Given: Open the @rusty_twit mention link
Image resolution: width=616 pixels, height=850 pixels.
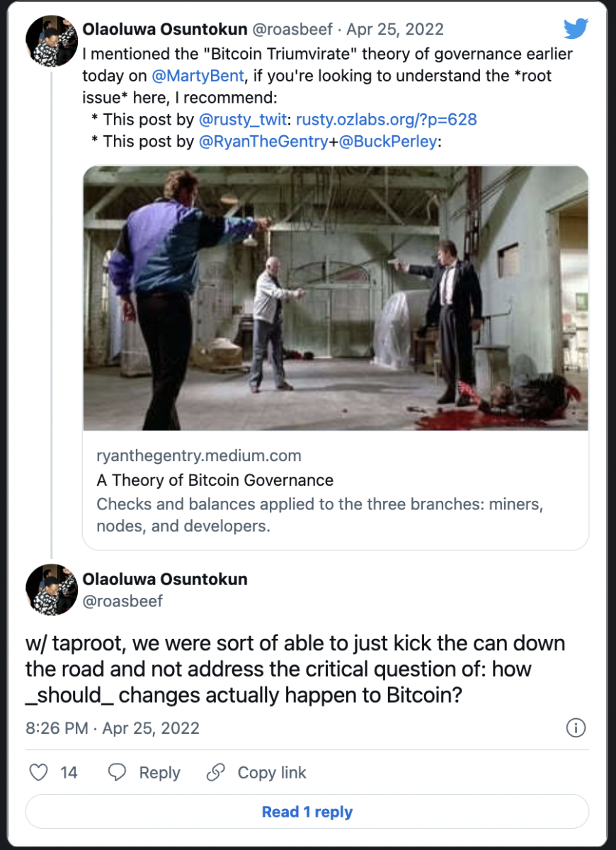Looking at the screenshot, I should click(x=245, y=120).
